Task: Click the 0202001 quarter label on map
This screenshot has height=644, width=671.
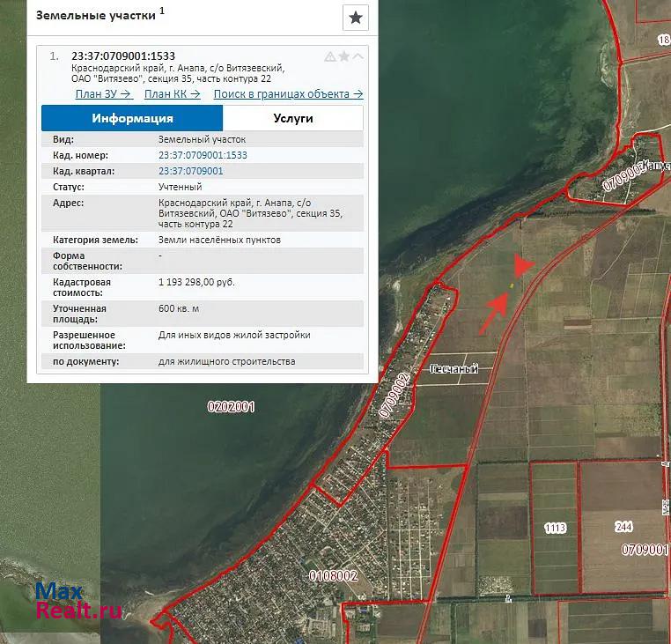Action: coord(231,407)
